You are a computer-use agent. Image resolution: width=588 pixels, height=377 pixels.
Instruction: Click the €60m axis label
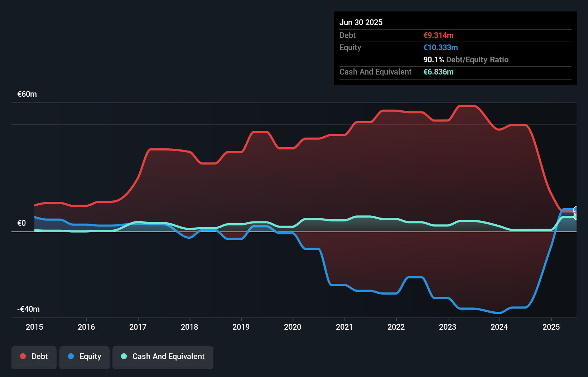tap(27, 94)
